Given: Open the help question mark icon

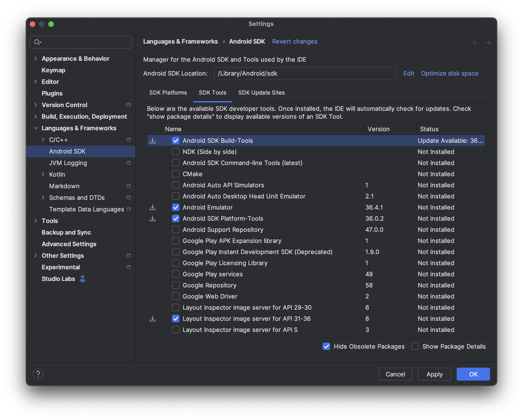Looking at the screenshot, I should [x=38, y=374].
